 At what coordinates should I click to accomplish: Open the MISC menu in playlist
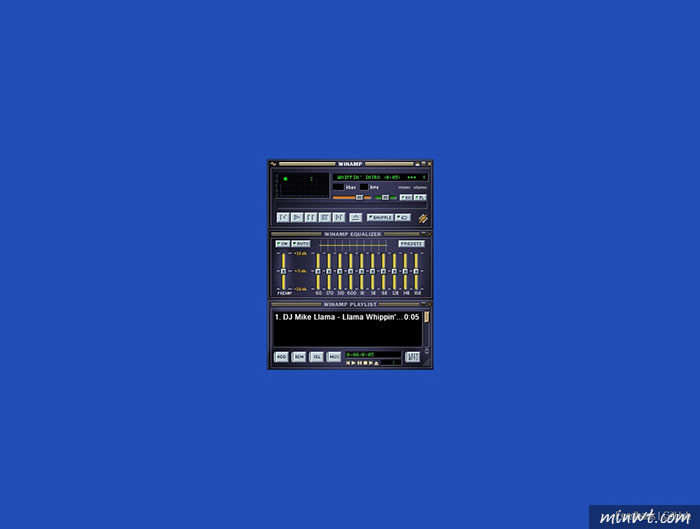point(333,357)
